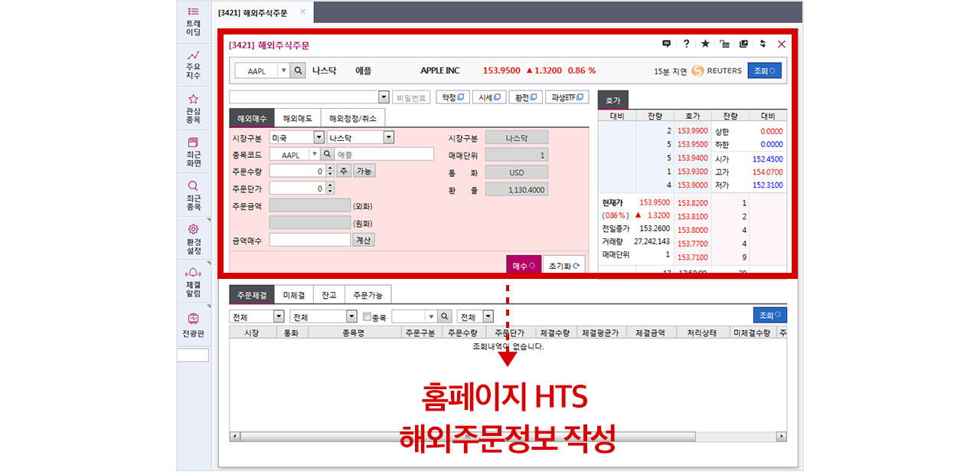Click the dollar sign icon in title bar

(x=763, y=44)
